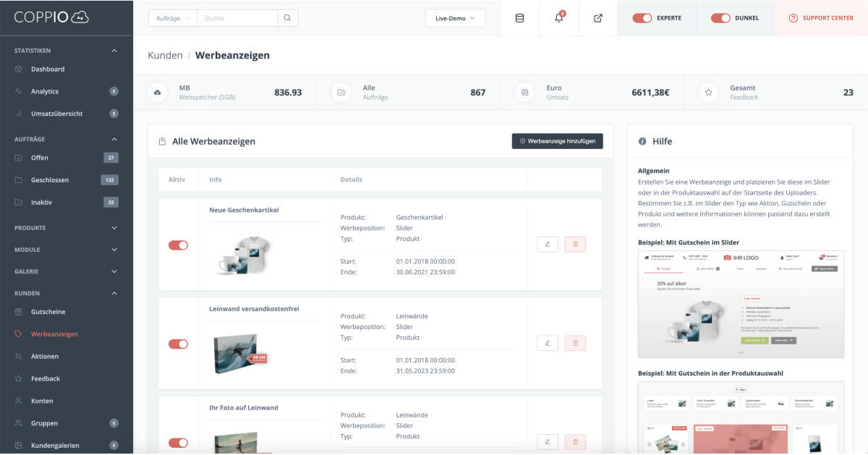868x455 pixels.
Task: Expand the Module sidebar section
Action: click(114, 250)
